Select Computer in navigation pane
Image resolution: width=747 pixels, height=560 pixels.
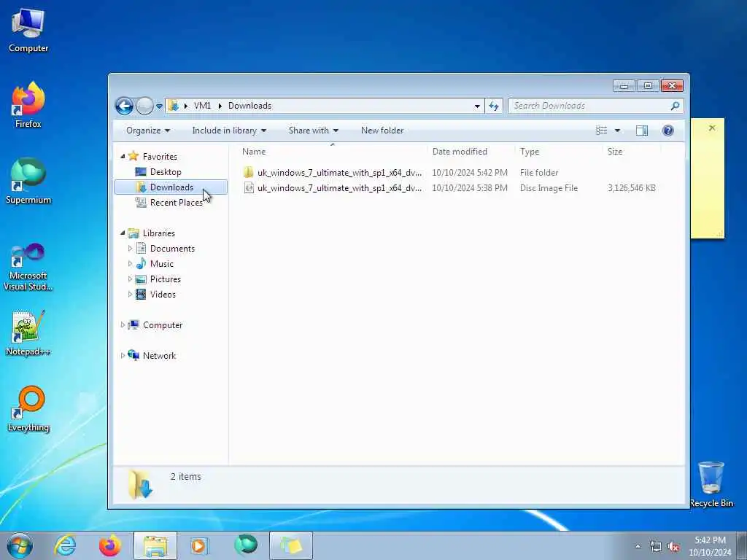[x=163, y=325]
